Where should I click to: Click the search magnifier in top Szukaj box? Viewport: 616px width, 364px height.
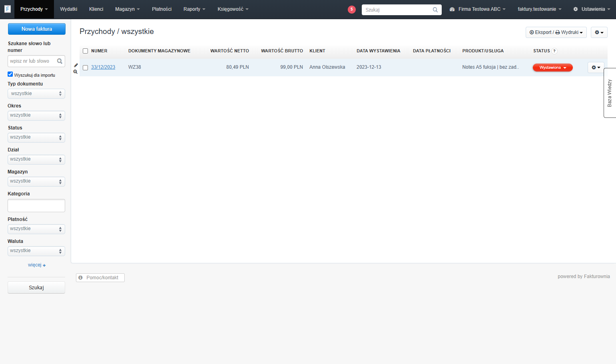coord(435,10)
